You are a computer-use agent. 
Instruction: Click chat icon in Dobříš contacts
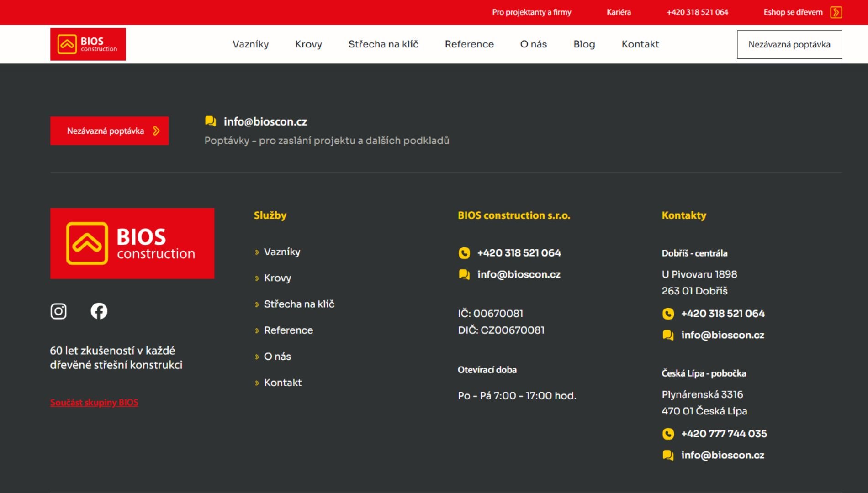click(x=668, y=335)
